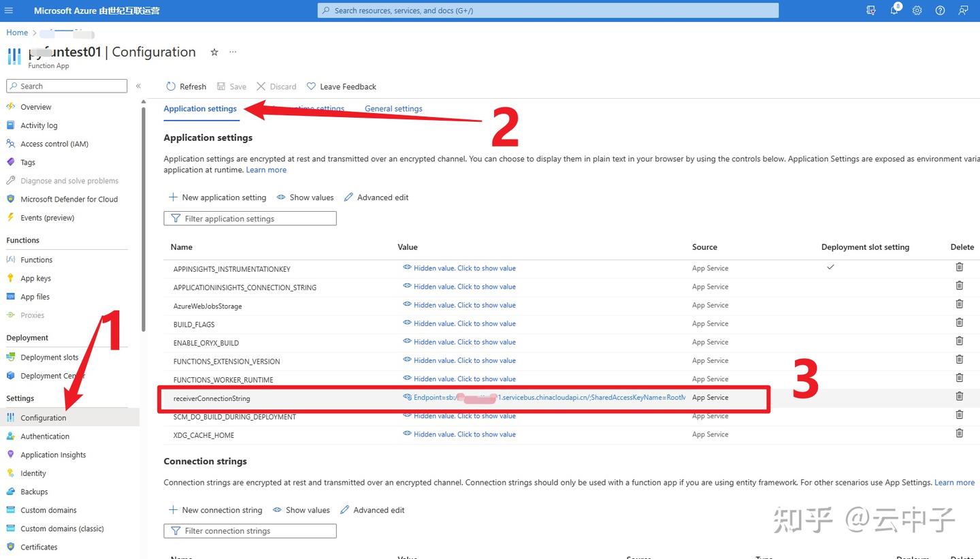
Task: Select the Application settings tab
Action: (x=200, y=108)
